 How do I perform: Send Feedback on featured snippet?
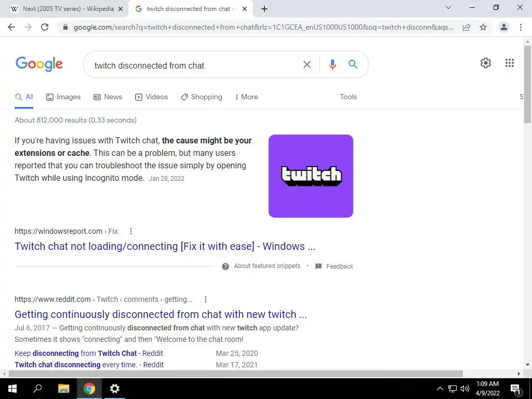coord(340,267)
